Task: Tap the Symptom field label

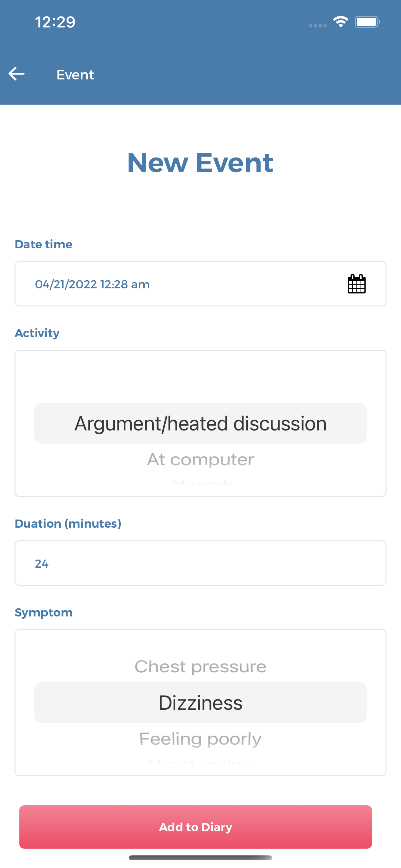Action: click(44, 612)
